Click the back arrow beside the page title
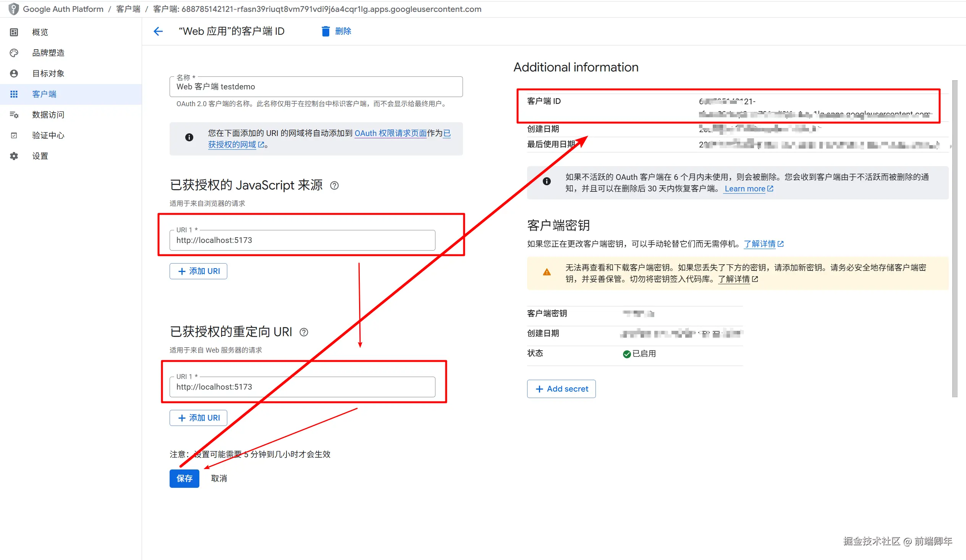This screenshot has height=560, width=966. 158,31
